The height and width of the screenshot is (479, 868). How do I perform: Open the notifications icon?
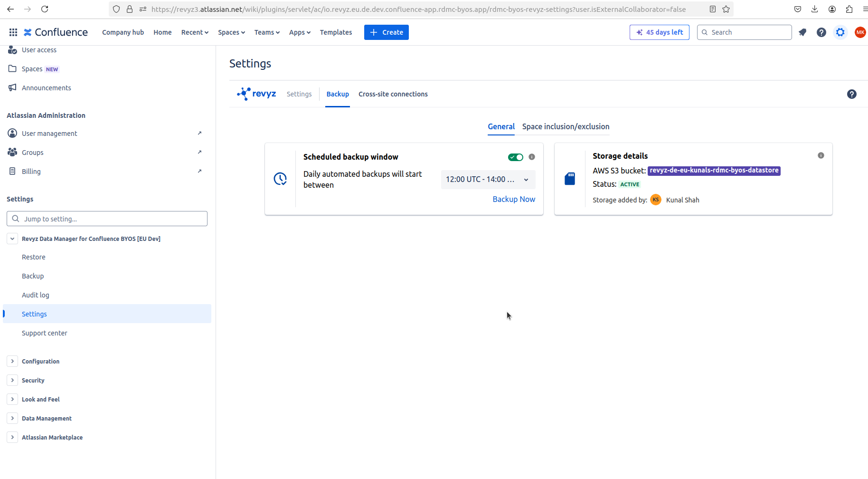click(x=802, y=32)
